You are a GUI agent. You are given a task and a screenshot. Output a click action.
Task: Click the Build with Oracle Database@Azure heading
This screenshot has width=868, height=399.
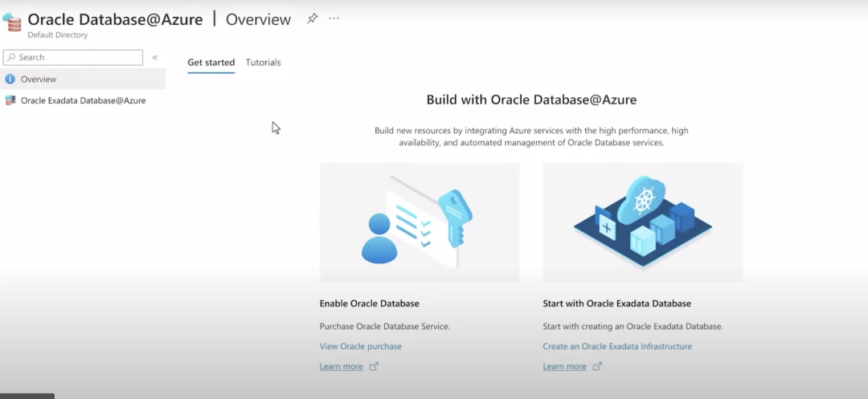[x=531, y=100]
